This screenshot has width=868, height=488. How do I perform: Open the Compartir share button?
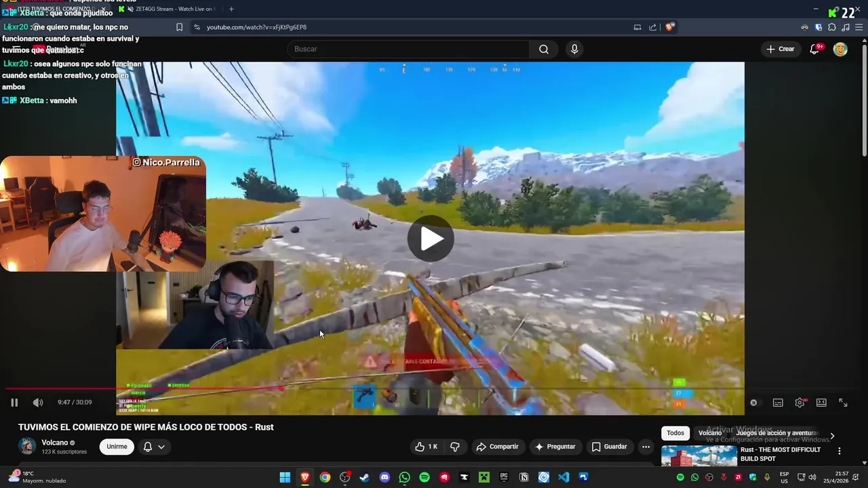[x=497, y=447]
